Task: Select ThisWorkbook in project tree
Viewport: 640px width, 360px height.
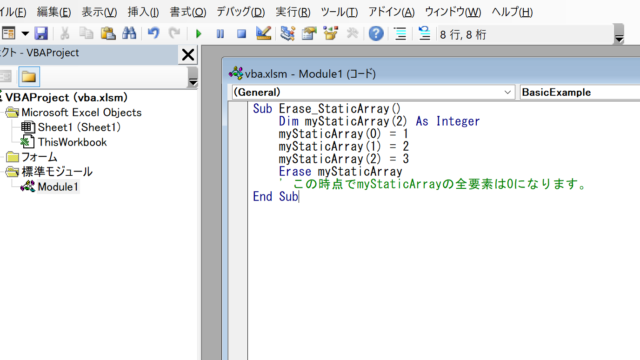Action: click(72, 142)
